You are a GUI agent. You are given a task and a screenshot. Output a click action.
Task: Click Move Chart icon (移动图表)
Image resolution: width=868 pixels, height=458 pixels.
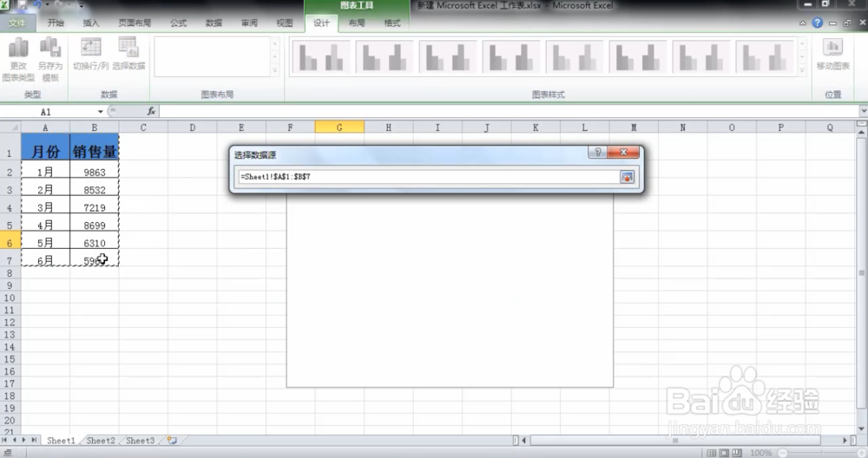pyautogui.click(x=832, y=54)
